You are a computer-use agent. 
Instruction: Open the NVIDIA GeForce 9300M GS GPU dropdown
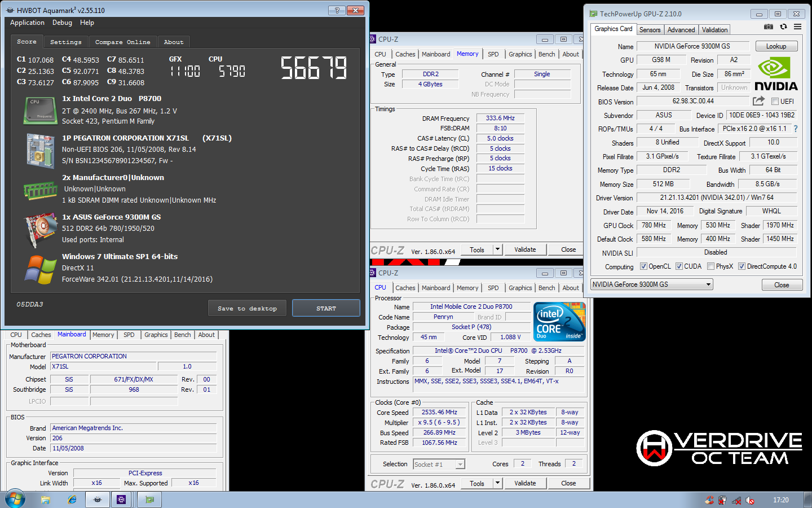pos(652,284)
